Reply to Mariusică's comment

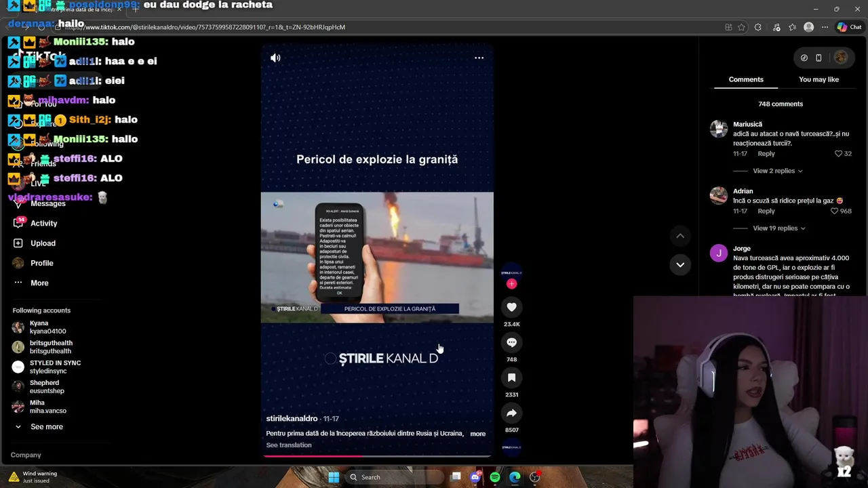pyautogui.click(x=766, y=154)
